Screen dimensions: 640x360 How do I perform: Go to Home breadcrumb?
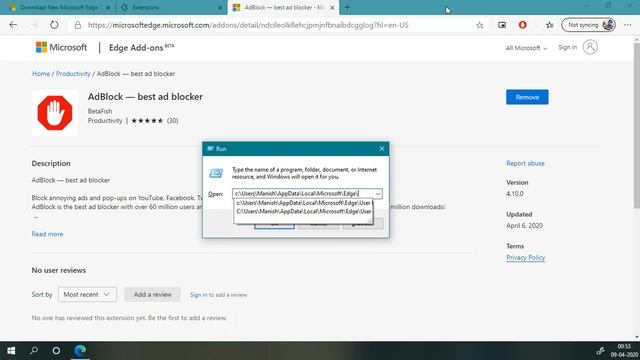pyautogui.click(x=41, y=74)
